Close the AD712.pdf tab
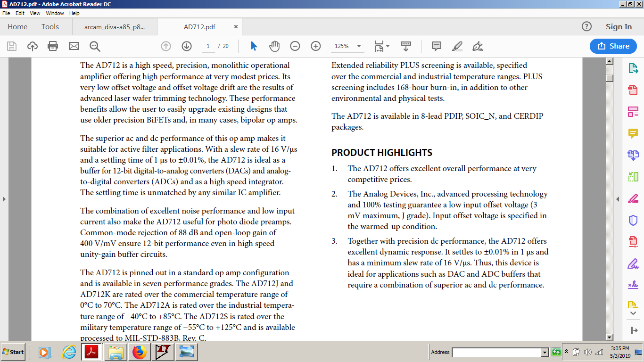The height and width of the screenshot is (362, 644). 236,27
